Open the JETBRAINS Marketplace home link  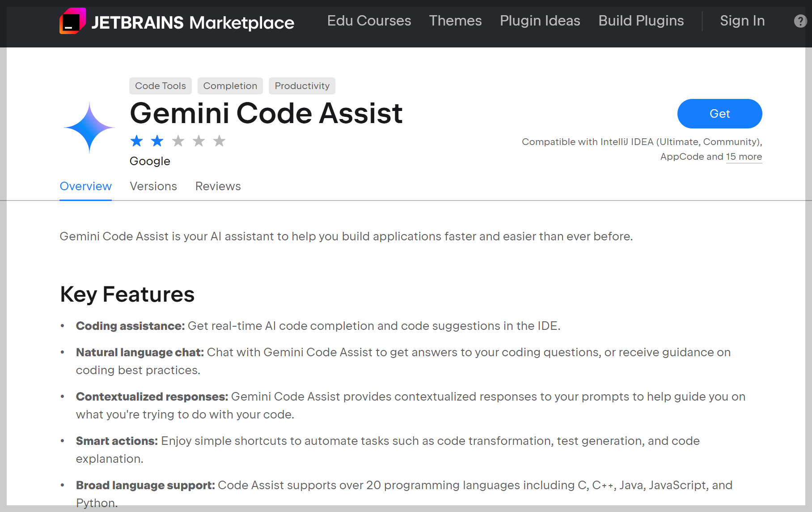coord(193,22)
